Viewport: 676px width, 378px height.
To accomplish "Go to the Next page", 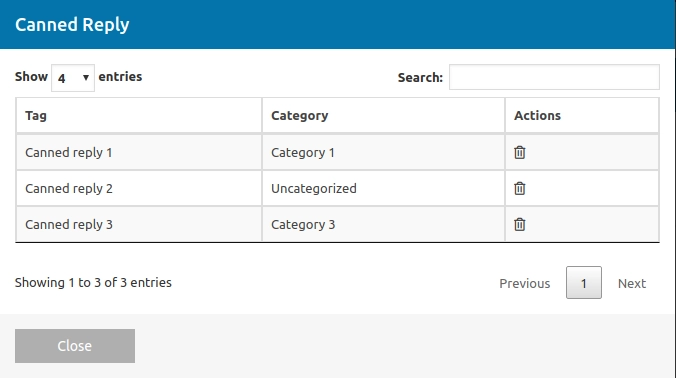I will (x=632, y=283).
